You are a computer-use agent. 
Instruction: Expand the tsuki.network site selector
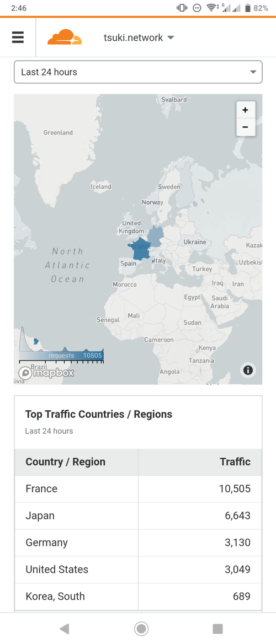[x=139, y=38]
